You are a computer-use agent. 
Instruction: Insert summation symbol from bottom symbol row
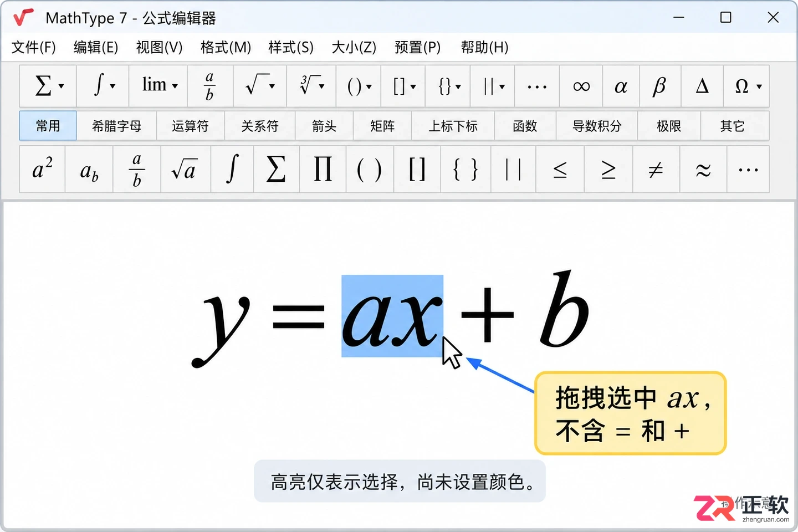coord(277,170)
